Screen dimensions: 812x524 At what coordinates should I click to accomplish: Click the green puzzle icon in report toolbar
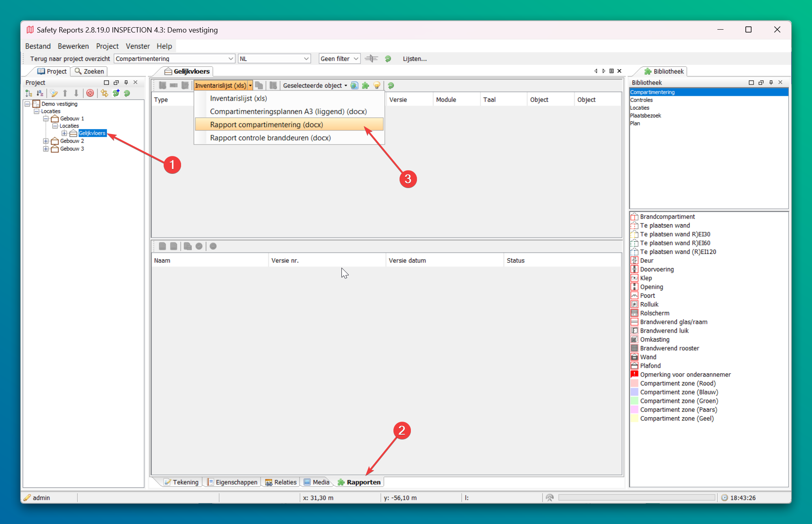pyautogui.click(x=365, y=85)
